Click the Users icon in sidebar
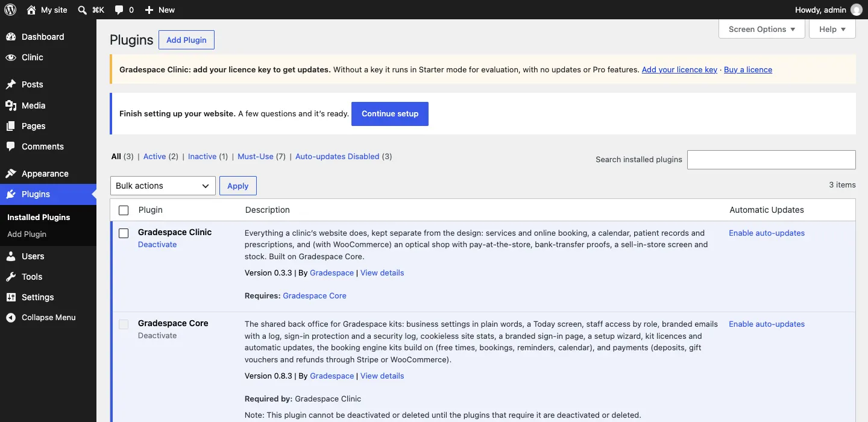The image size is (868, 422). (x=11, y=256)
